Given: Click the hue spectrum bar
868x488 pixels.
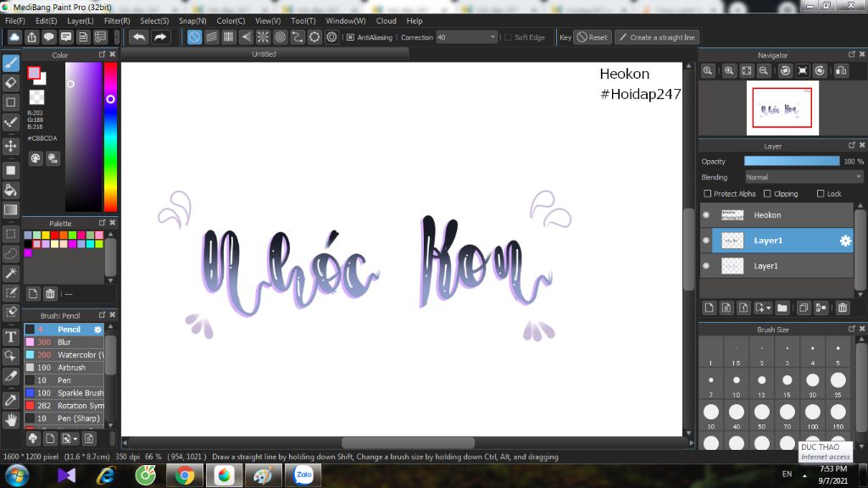Looking at the screenshot, I should 111,136.
